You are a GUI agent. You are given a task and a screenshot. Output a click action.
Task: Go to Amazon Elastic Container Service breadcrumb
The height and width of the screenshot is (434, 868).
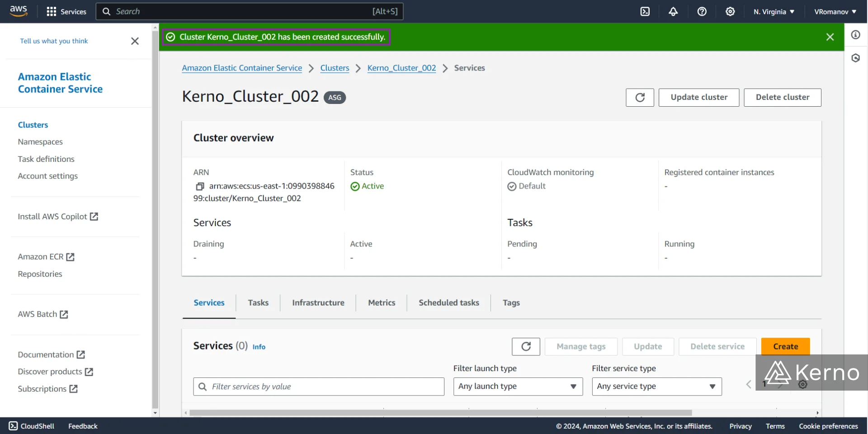click(x=242, y=68)
